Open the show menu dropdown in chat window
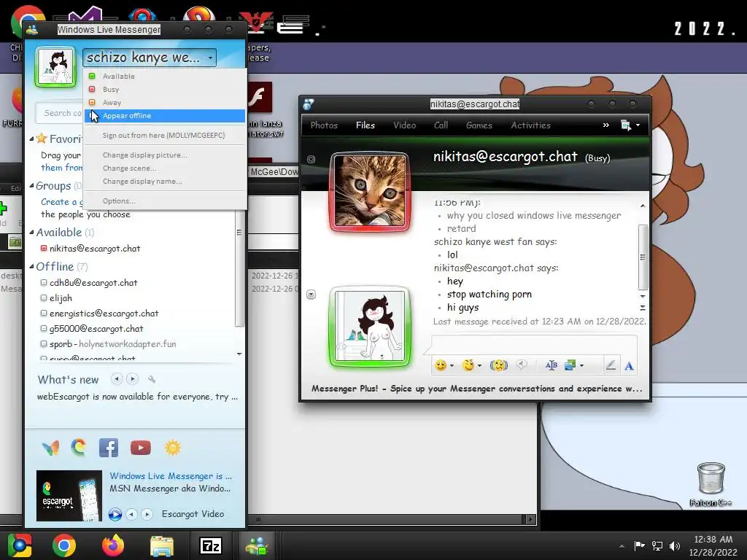Image resolution: width=747 pixels, height=560 pixels. [630, 125]
